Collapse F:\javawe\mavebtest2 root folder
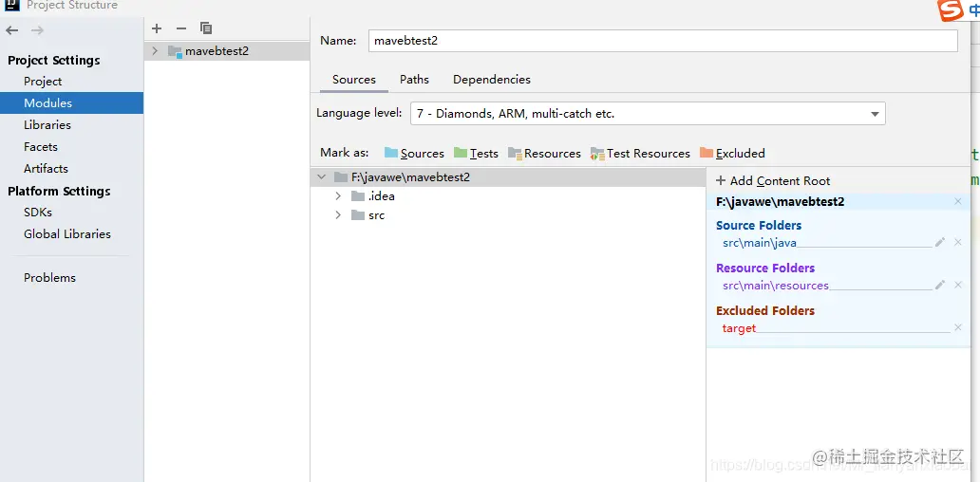Image resolution: width=980 pixels, height=482 pixels. tap(321, 177)
